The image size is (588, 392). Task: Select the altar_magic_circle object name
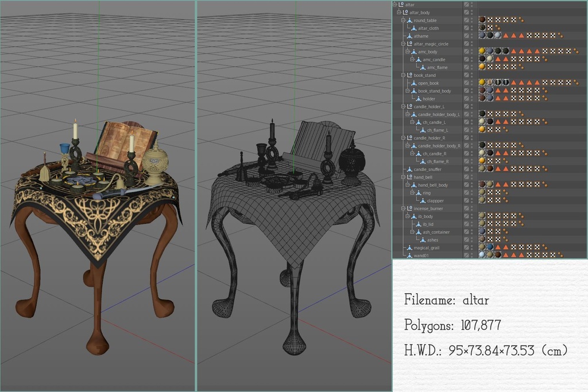coord(431,44)
